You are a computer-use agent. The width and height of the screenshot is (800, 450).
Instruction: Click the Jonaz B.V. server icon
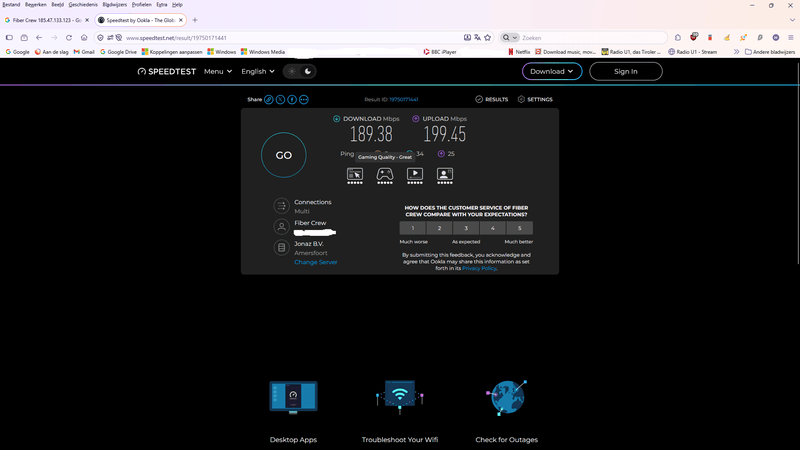tap(281, 247)
